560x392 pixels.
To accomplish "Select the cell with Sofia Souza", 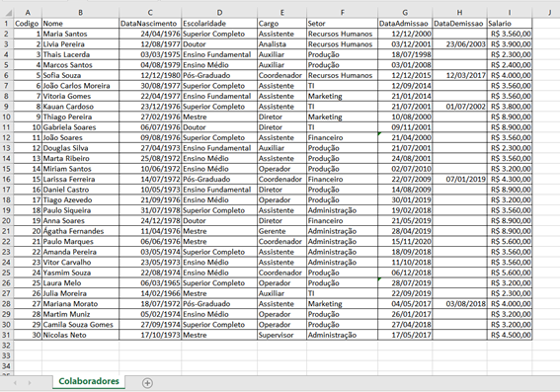I will pyautogui.click(x=80, y=75).
